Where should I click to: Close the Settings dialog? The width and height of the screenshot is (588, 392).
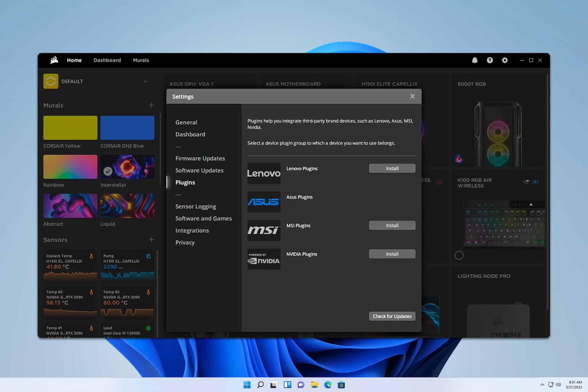(x=412, y=96)
